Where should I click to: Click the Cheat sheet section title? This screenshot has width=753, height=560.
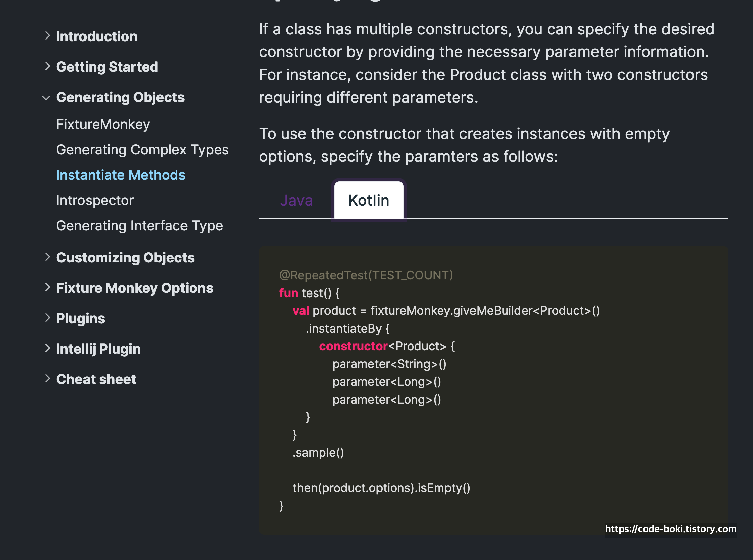(96, 379)
